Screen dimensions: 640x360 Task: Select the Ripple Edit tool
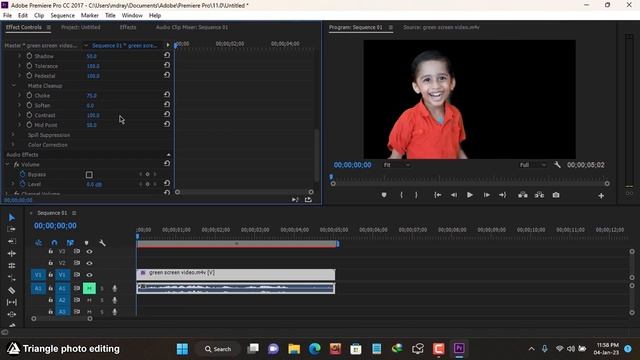[11, 241]
